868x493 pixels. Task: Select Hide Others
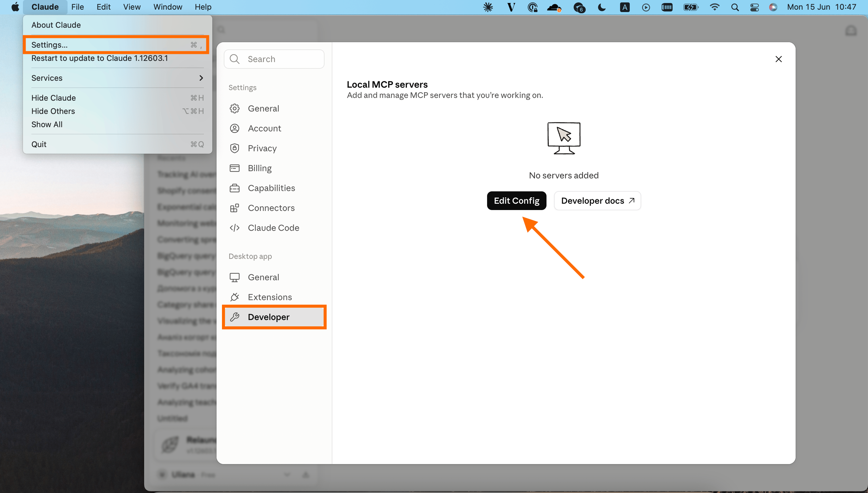[118, 111]
